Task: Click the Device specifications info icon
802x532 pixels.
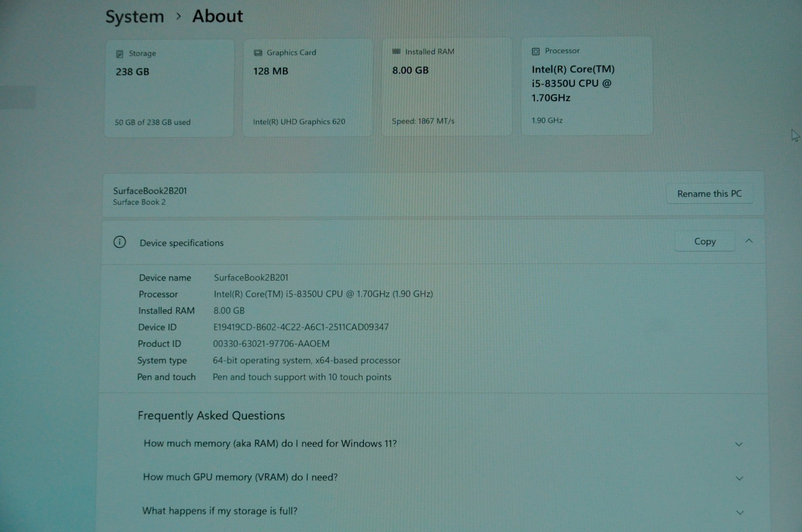Action: click(120, 242)
